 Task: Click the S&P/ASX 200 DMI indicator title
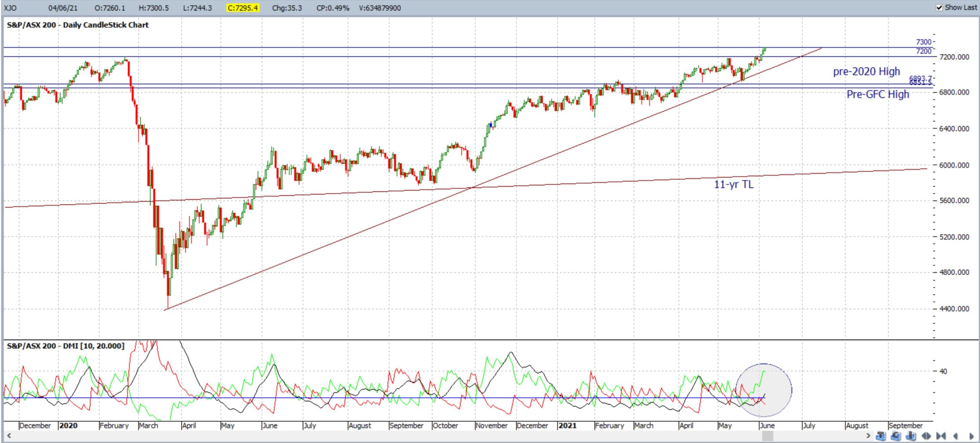click(65, 346)
